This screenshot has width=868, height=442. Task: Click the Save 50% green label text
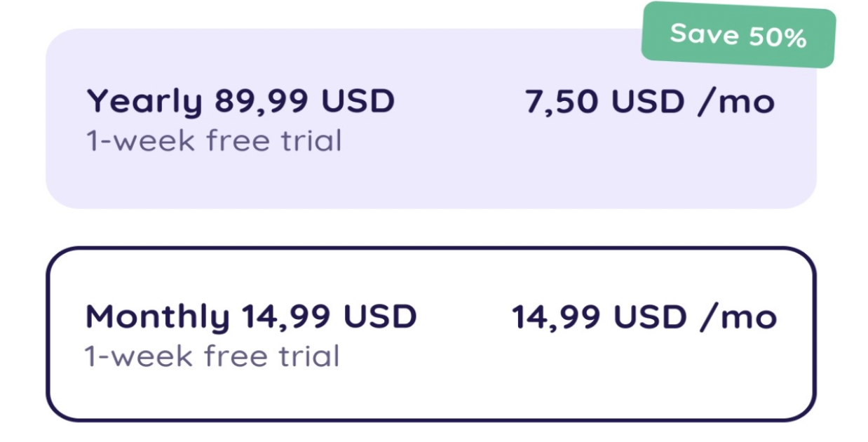pos(738,35)
